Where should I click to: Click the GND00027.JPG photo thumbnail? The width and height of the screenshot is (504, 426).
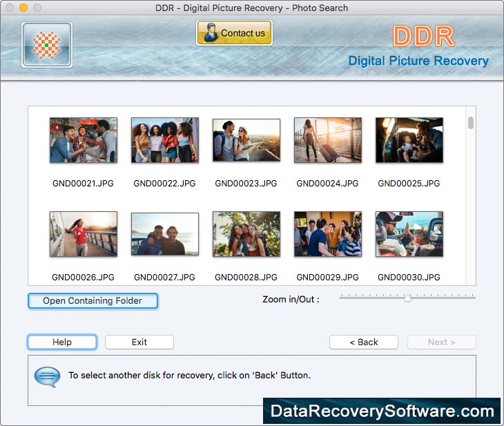165,234
